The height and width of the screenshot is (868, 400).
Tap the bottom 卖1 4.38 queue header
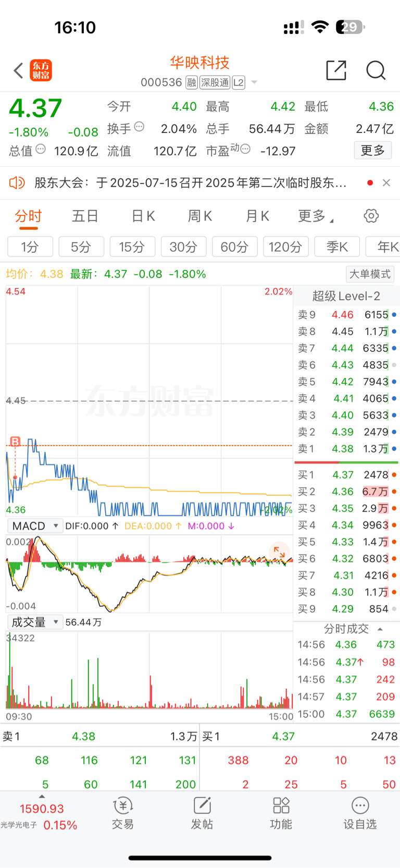(x=100, y=736)
